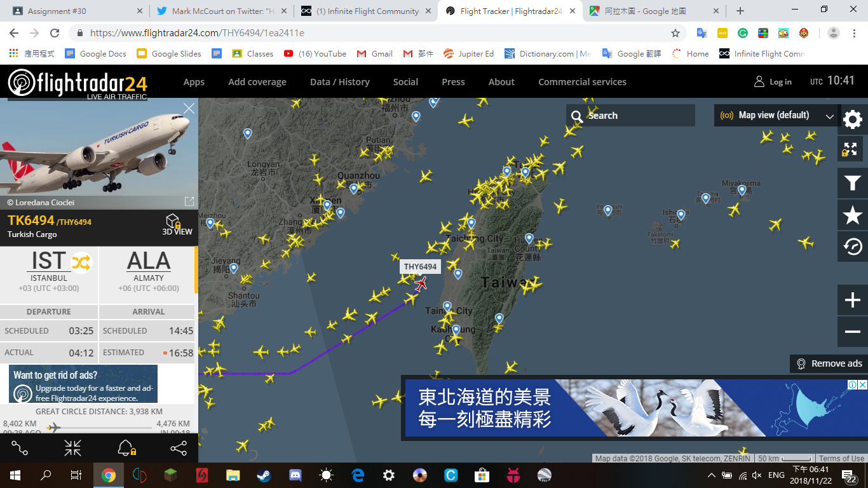The image size is (868, 488).
Task: Close the TK6494 flight panel
Action: click(x=189, y=109)
